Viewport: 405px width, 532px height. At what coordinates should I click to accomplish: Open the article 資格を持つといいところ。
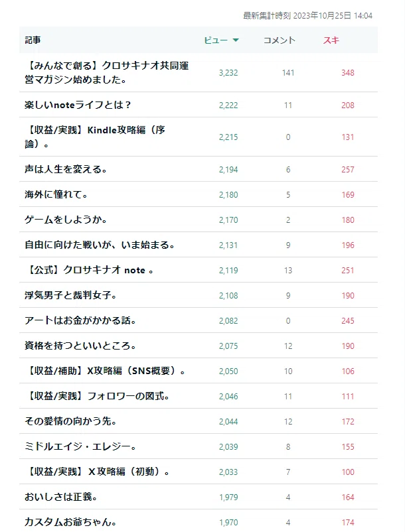click(80, 346)
